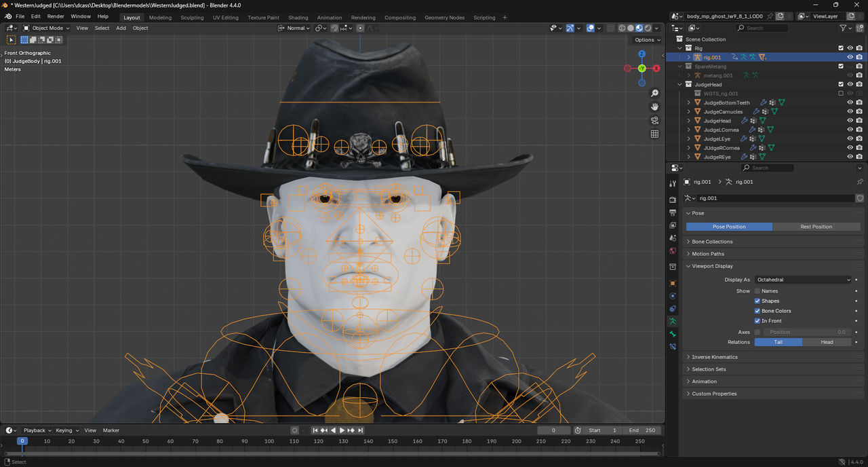Toggle pin icon in properties header
This screenshot has height=467, width=868.
(x=860, y=182)
